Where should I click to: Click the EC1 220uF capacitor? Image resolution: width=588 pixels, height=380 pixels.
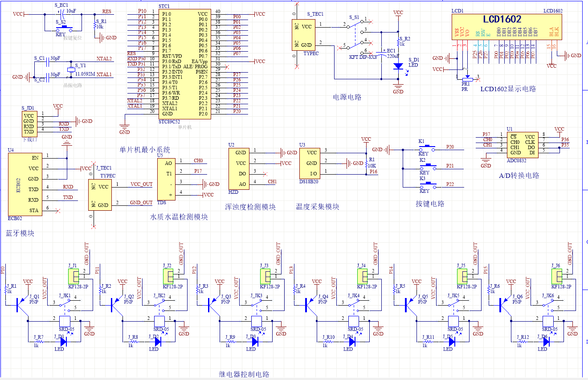point(381,55)
